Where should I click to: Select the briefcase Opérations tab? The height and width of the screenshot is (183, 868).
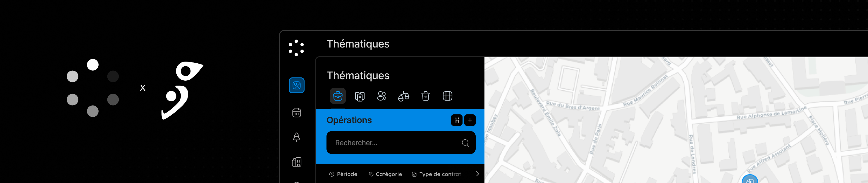coord(338,96)
